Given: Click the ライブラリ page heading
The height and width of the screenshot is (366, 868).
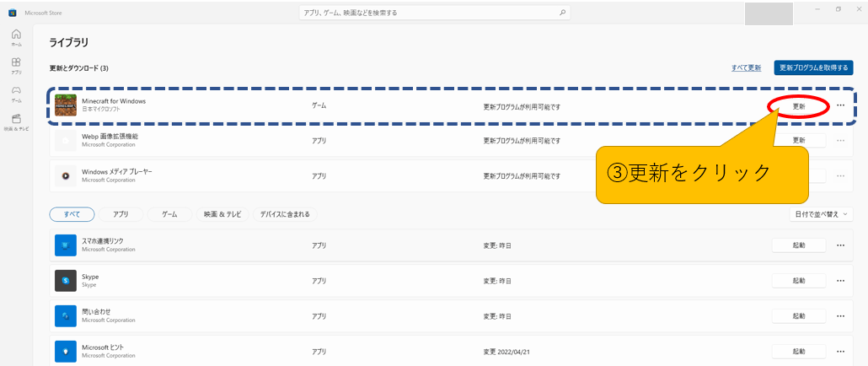Looking at the screenshot, I should click(68, 42).
